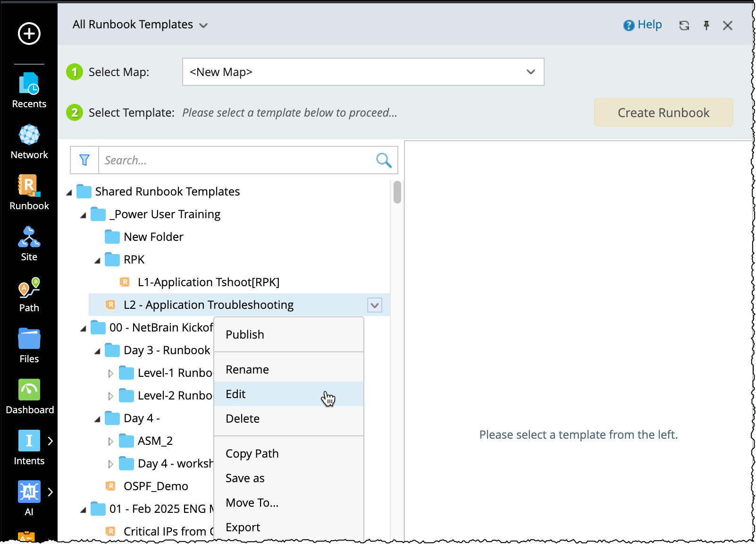This screenshot has width=756, height=544.
Task: Open the Path sidebar icon
Action: pyautogui.click(x=29, y=294)
